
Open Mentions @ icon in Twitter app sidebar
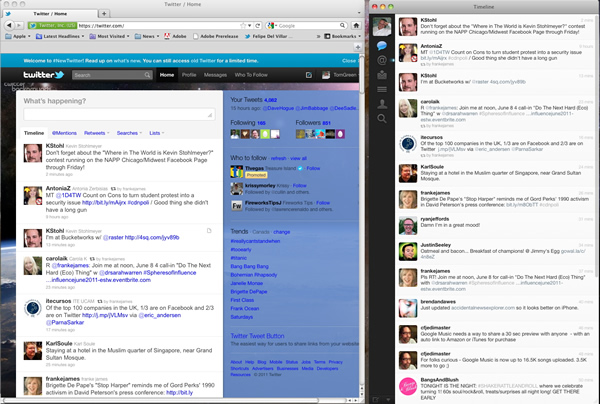pyautogui.click(x=382, y=60)
